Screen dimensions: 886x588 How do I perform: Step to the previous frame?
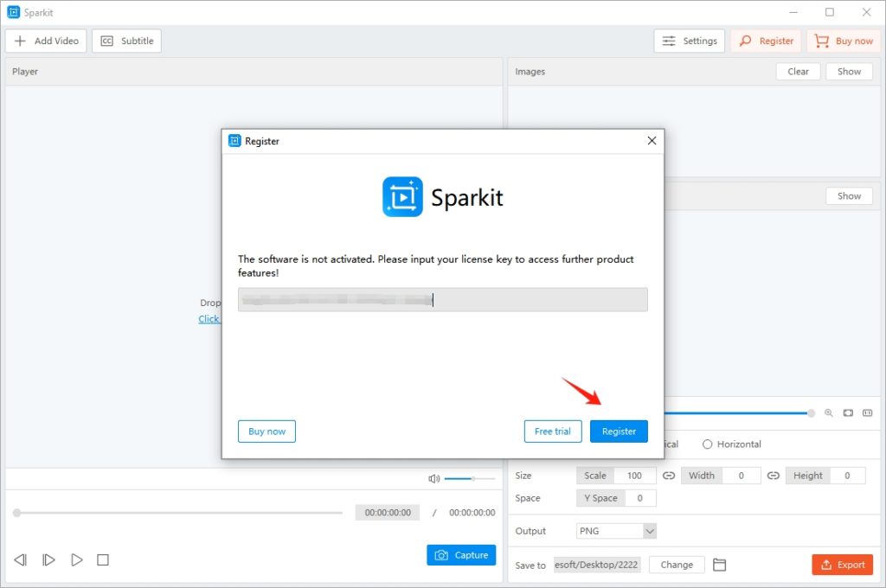tap(21, 559)
